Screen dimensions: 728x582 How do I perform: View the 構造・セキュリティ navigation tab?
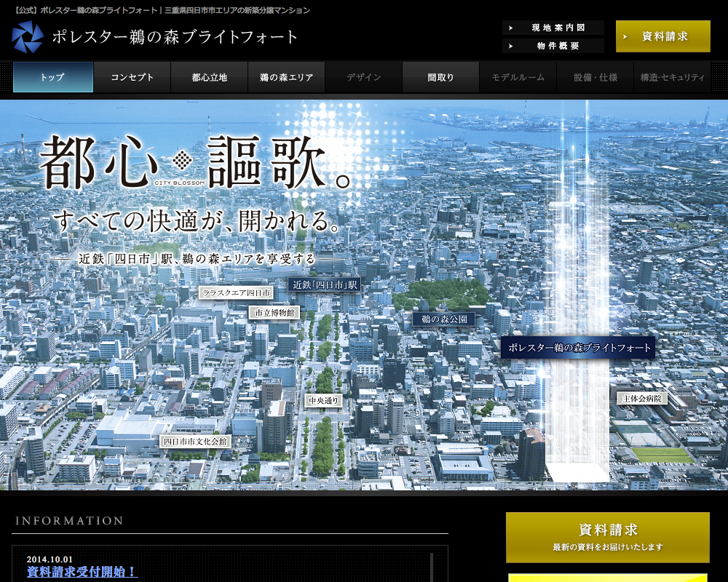click(672, 77)
